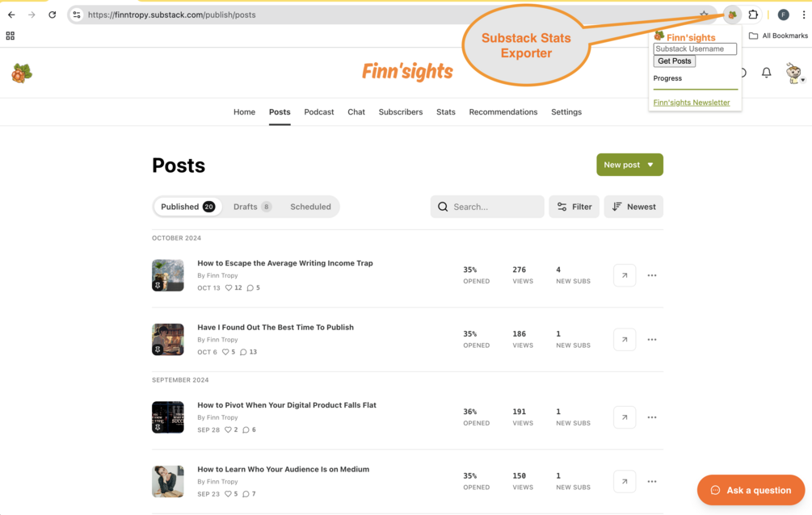The height and width of the screenshot is (515, 812).
Task: Click likes heart on the Sep 23 post
Action: [228, 494]
